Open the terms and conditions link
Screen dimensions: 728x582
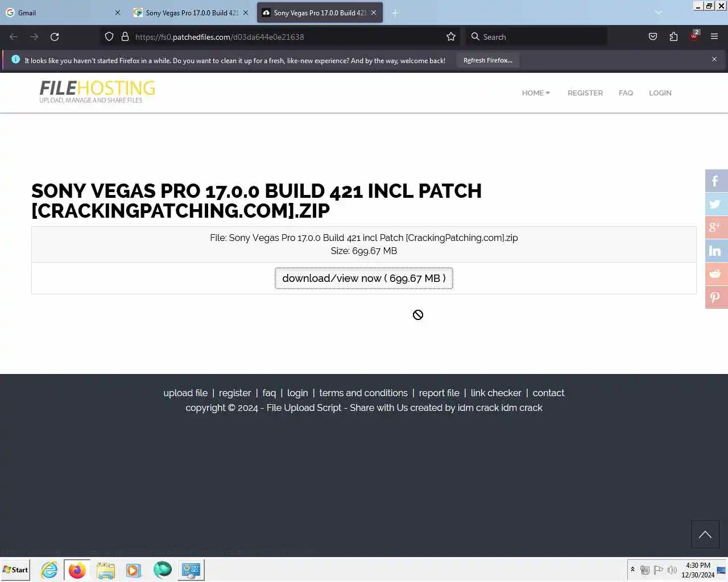(363, 393)
